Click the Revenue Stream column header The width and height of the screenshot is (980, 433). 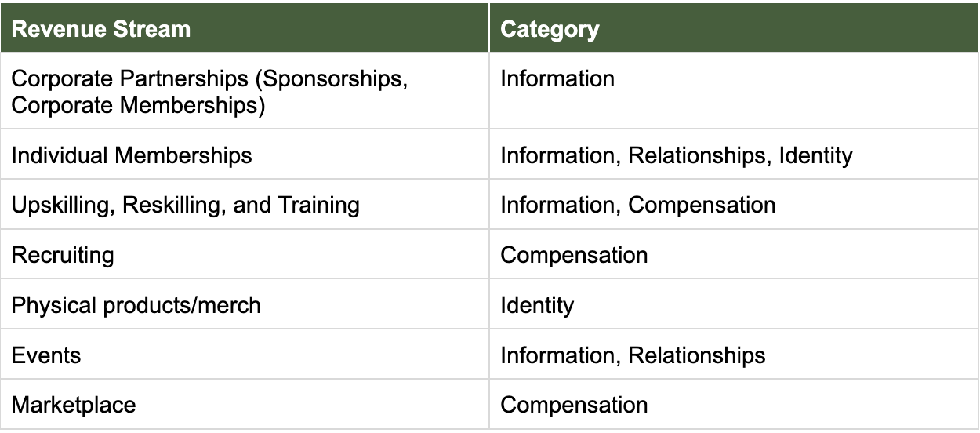[x=101, y=30]
